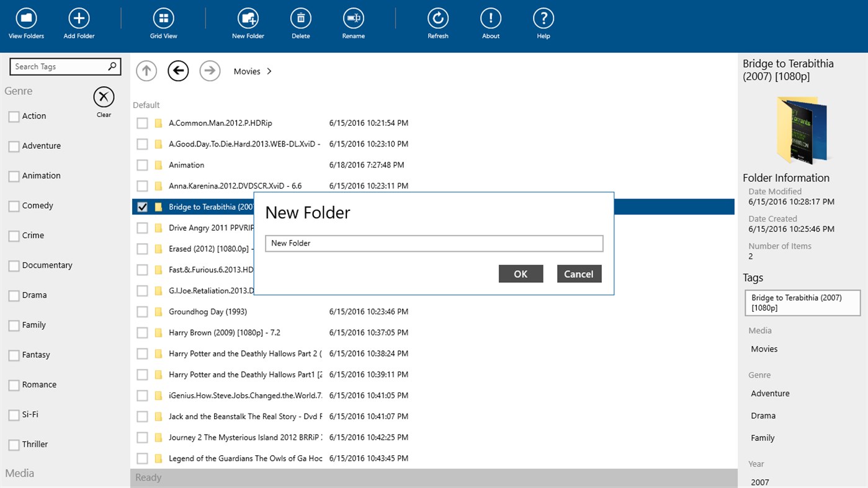The image size is (868, 488).
Task: Check the Comedy genre checkbox
Action: (13, 205)
